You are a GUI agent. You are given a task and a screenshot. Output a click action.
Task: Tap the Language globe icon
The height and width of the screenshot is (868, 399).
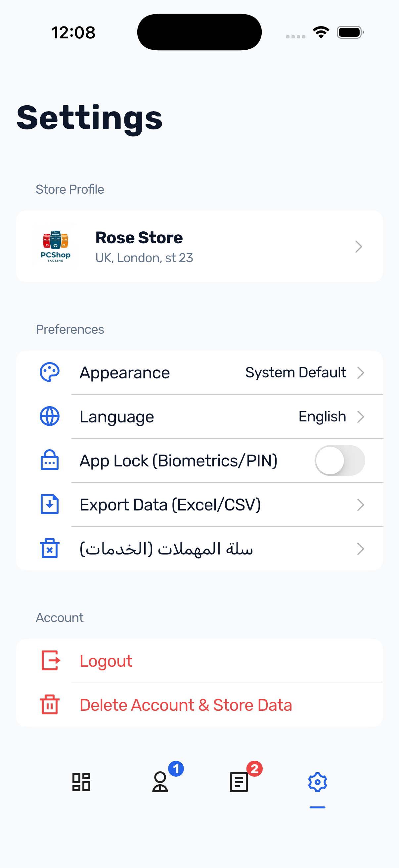point(50,416)
